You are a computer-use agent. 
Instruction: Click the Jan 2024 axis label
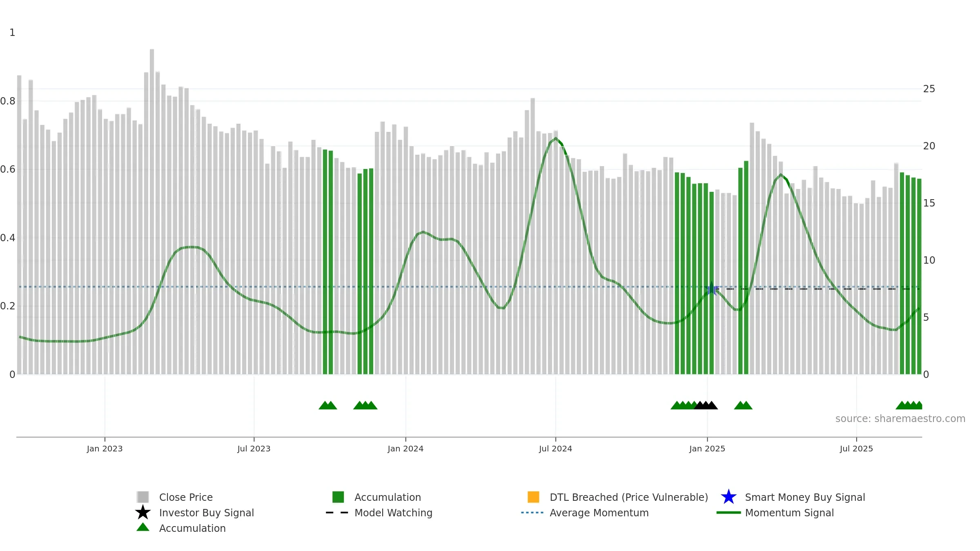(x=405, y=449)
